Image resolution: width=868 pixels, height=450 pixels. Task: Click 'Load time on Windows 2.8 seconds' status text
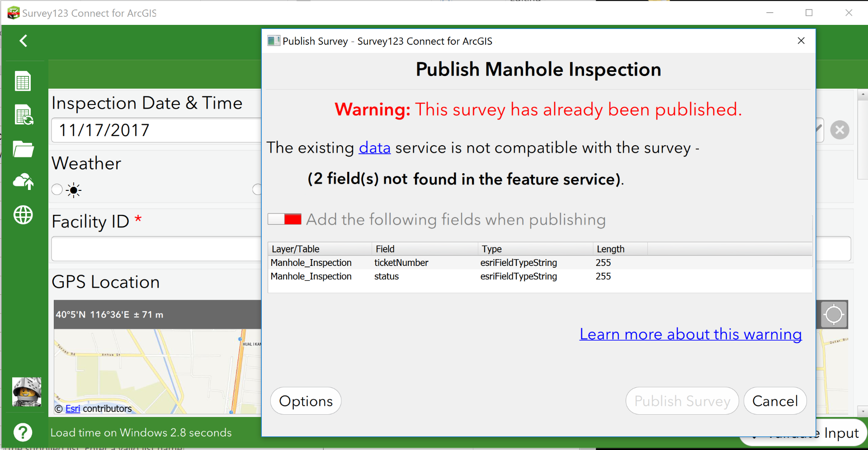[141, 433]
